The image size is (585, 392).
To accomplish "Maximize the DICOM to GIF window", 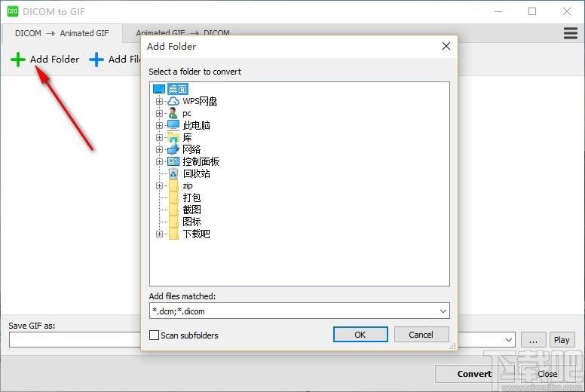I will pos(532,11).
